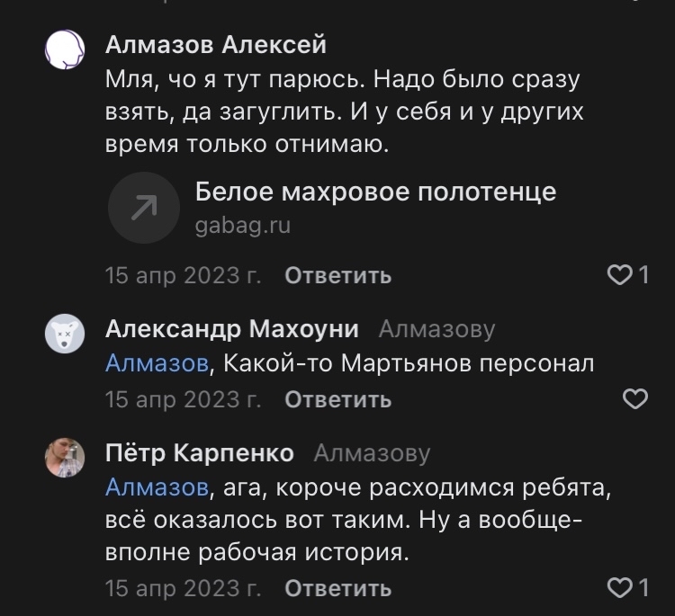Like Пётр Карпенко's comment
This screenshot has height=616, width=675.
coord(621,589)
